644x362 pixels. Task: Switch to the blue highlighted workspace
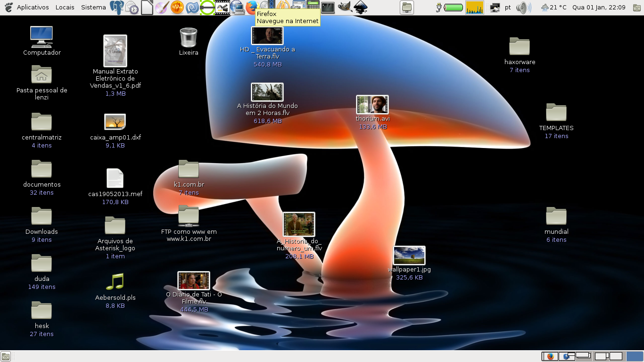tap(635, 356)
